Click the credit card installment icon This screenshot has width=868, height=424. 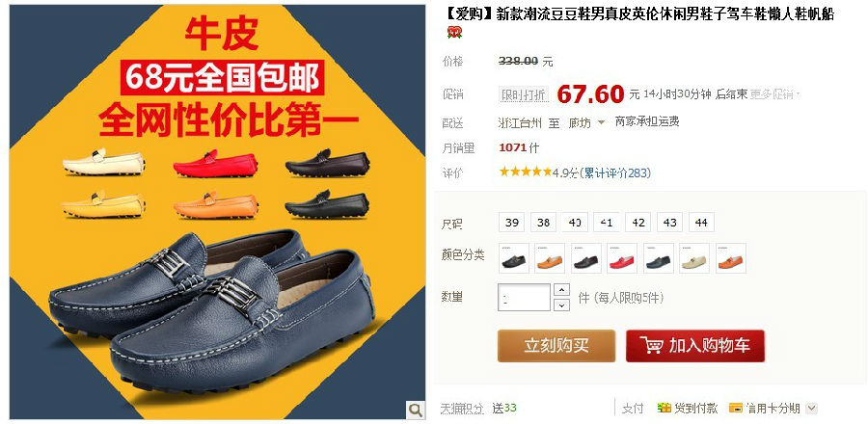point(736,408)
